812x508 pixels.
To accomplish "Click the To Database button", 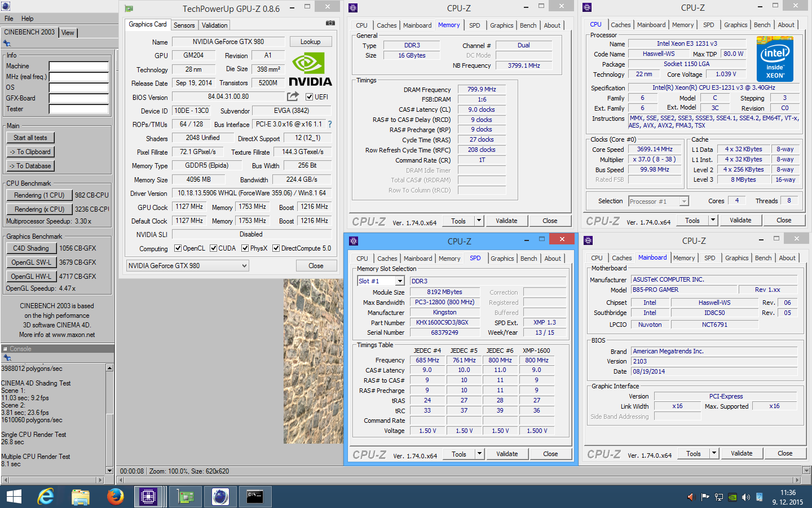I will [30, 166].
